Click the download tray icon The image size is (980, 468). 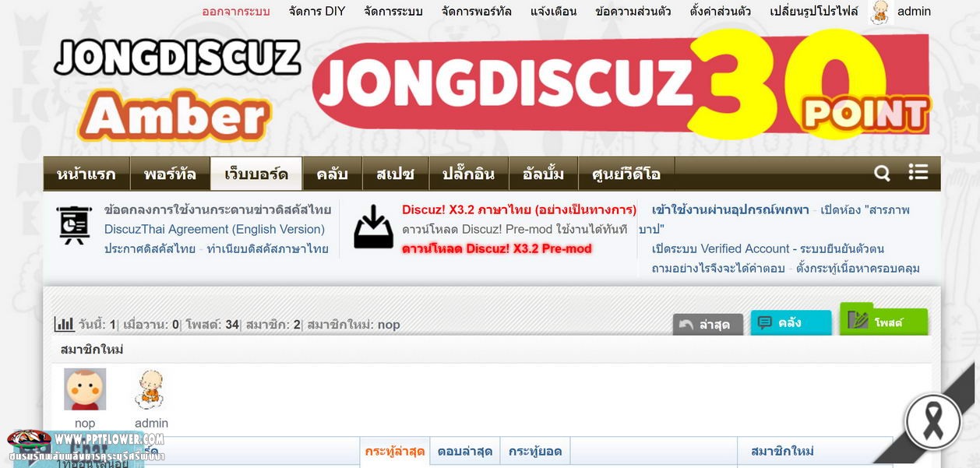373,227
